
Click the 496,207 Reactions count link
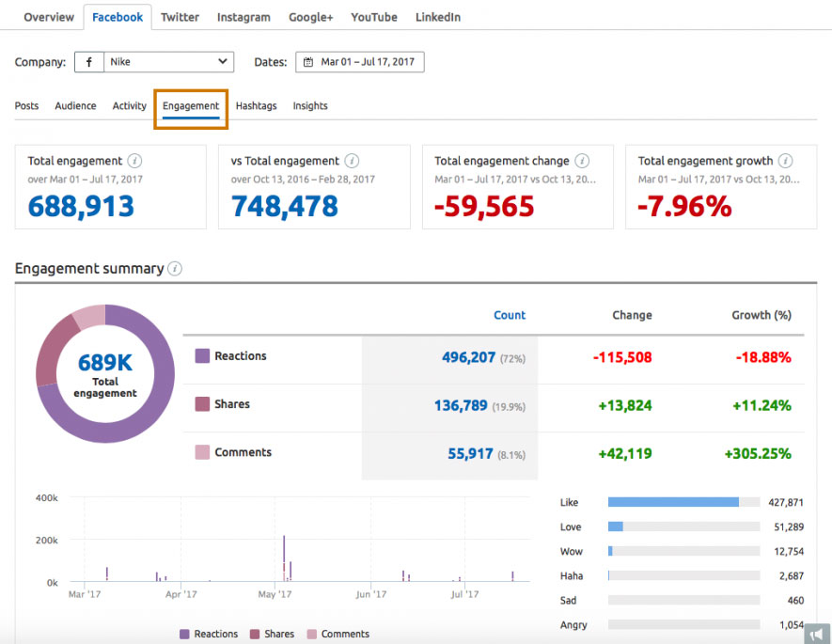tap(468, 357)
